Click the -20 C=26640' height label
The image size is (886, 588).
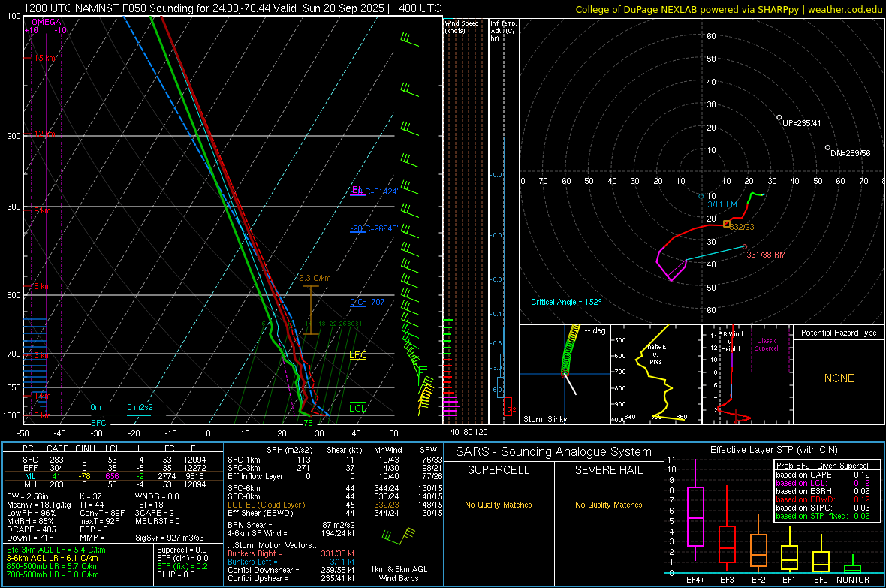click(374, 228)
